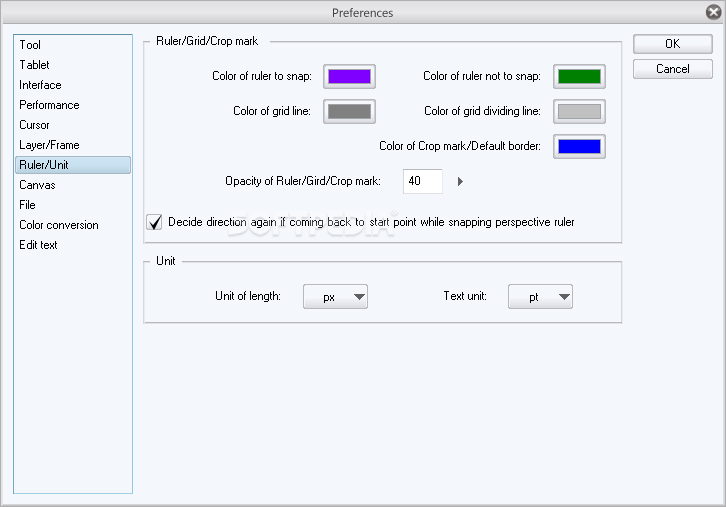Select the Performance category
This screenshot has height=507, width=726.
pyautogui.click(x=73, y=105)
